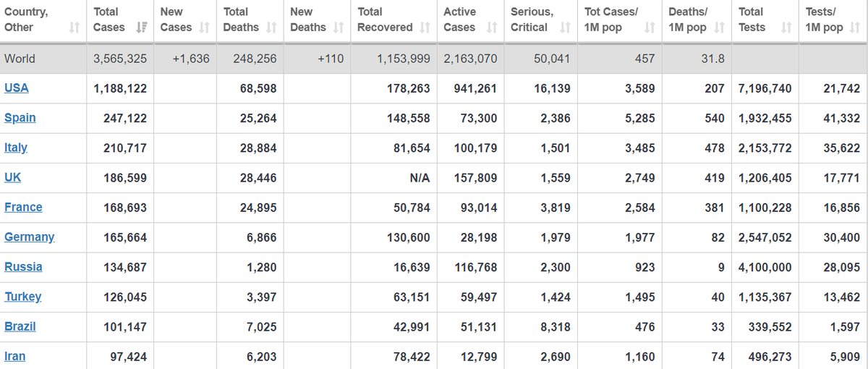This screenshot has height=369, width=868.
Task: Select World total cases 3,565,325
Action: point(120,59)
